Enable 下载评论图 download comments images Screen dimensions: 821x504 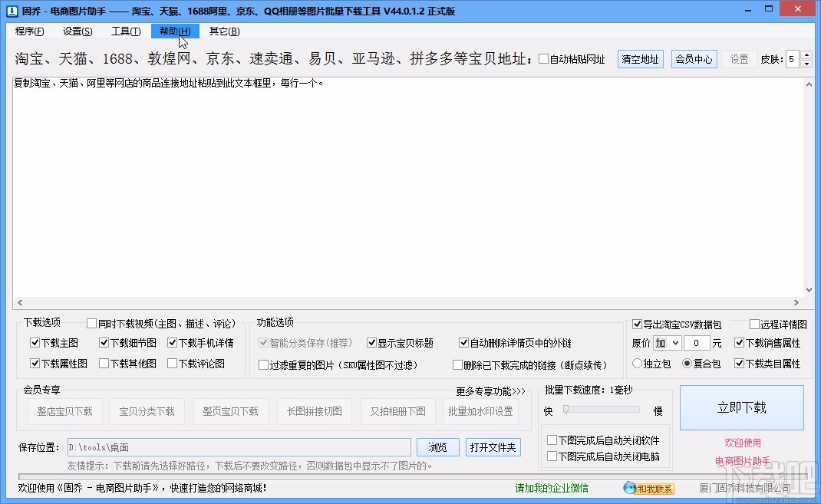coord(173,364)
